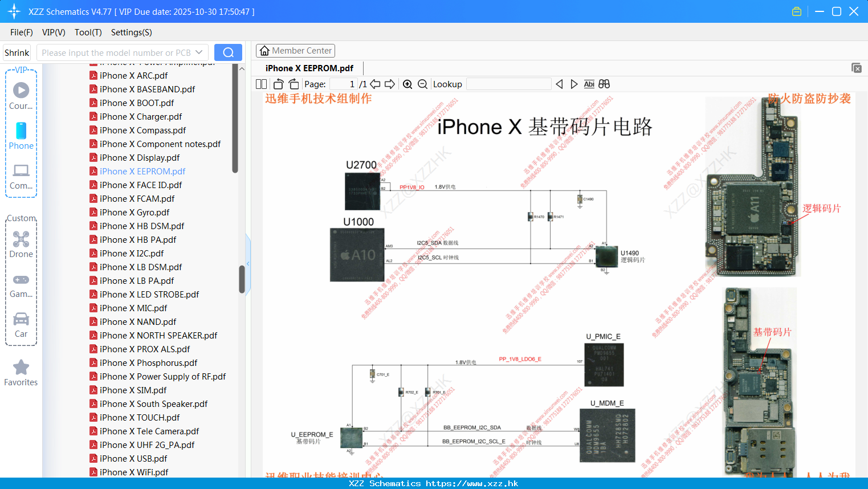Click the yellow briefcase icon in title bar

coord(797,11)
